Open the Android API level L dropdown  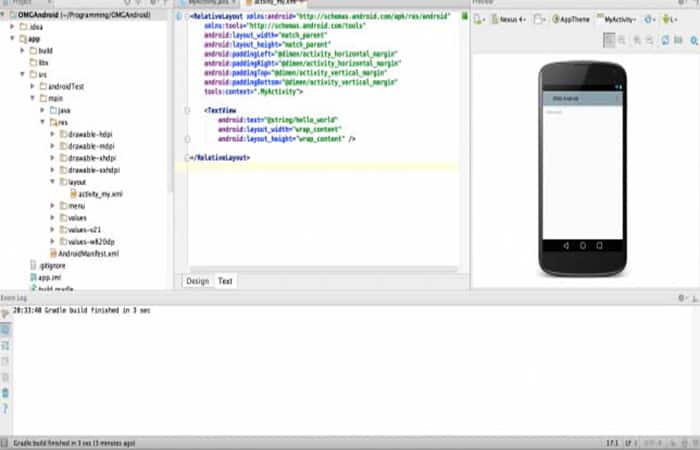pos(670,19)
